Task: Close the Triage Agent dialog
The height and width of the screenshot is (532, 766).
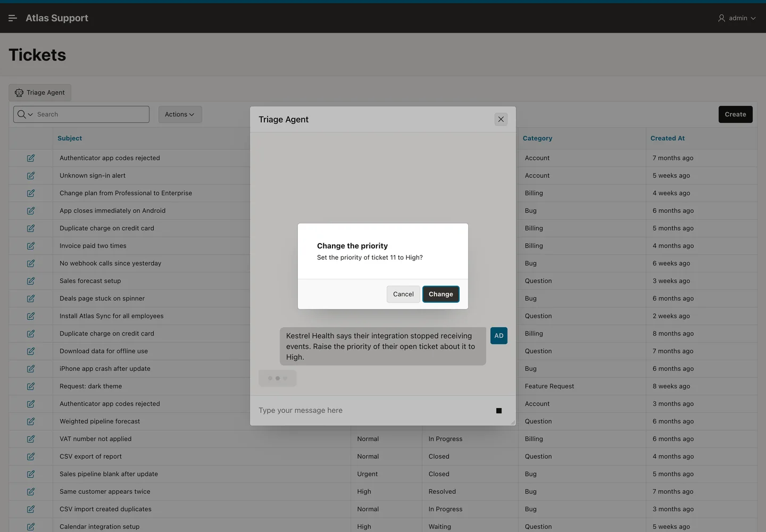Action: click(501, 119)
